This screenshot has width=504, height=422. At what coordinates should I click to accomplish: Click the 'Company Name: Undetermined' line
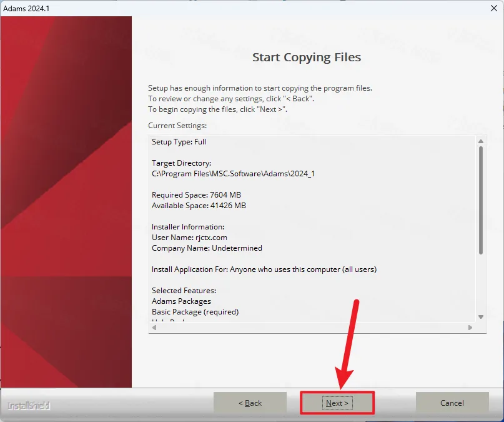click(x=207, y=248)
